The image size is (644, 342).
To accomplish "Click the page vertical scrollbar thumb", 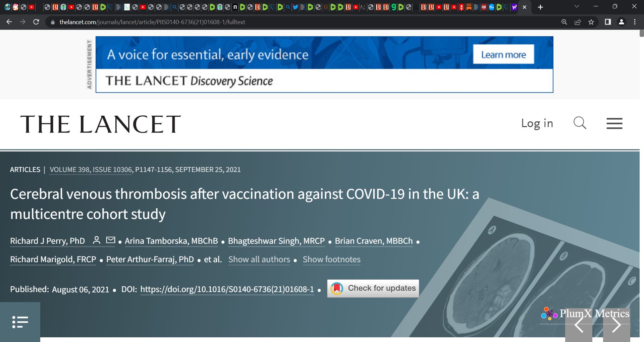I will pyautogui.click(x=642, y=33).
